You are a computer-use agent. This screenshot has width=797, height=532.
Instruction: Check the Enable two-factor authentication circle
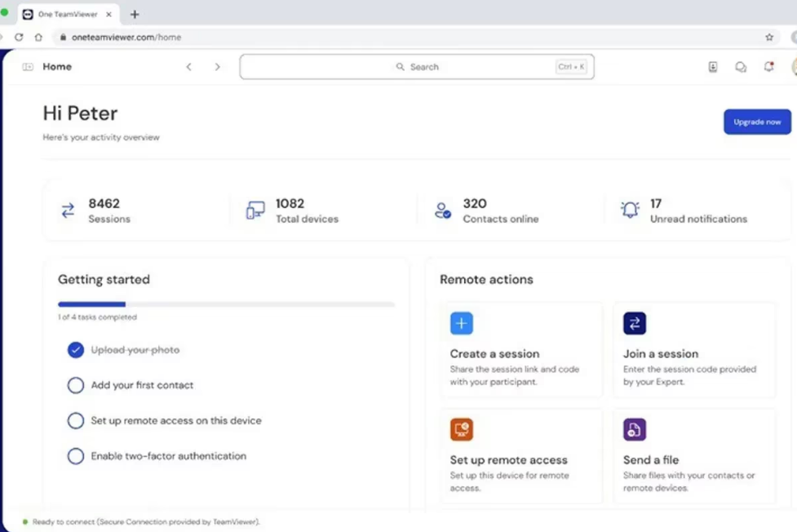pyautogui.click(x=76, y=456)
